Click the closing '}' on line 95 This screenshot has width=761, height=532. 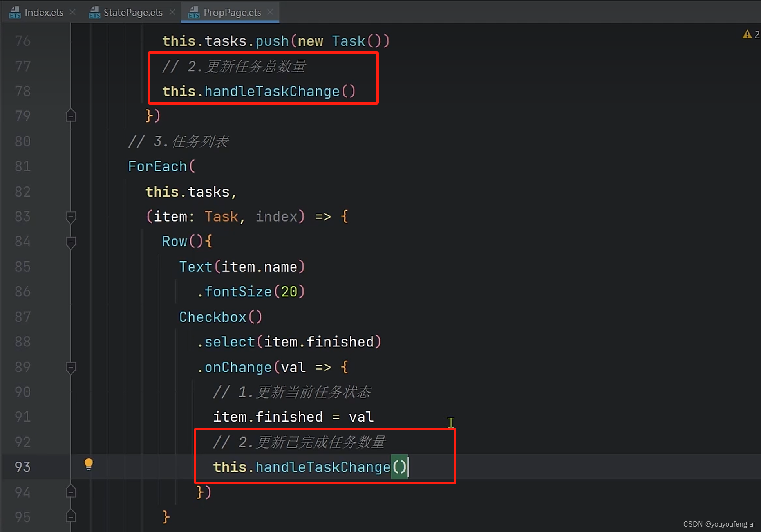point(166,517)
